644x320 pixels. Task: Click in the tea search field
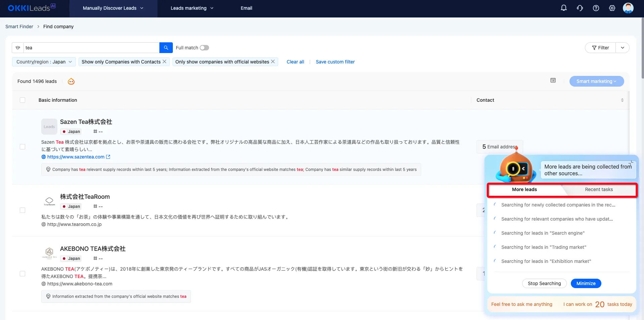[91, 48]
